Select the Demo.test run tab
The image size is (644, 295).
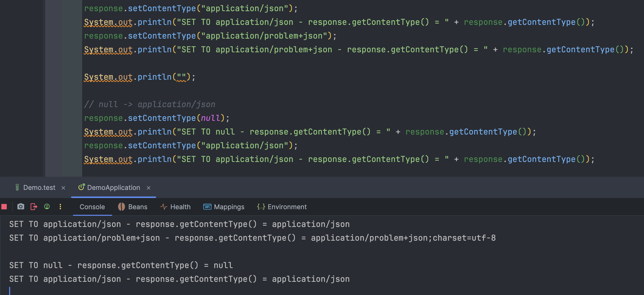pyautogui.click(x=39, y=188)
